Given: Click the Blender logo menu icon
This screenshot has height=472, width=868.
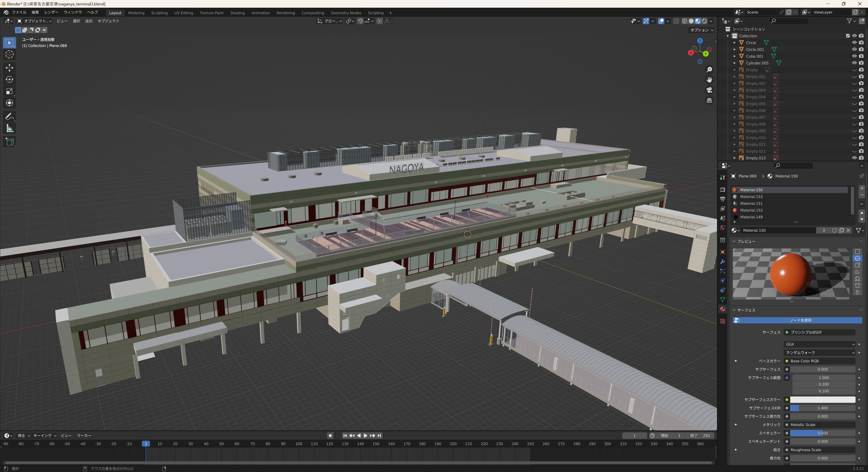Looking at the screenshot, I should coord(6,12).
